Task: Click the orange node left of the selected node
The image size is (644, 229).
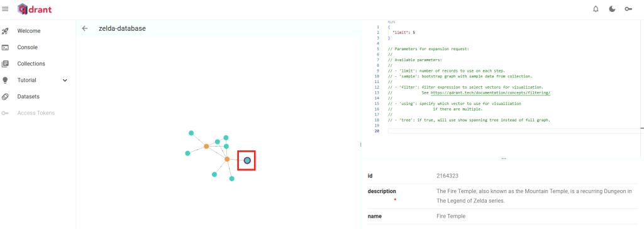Action: click(227, 159)
